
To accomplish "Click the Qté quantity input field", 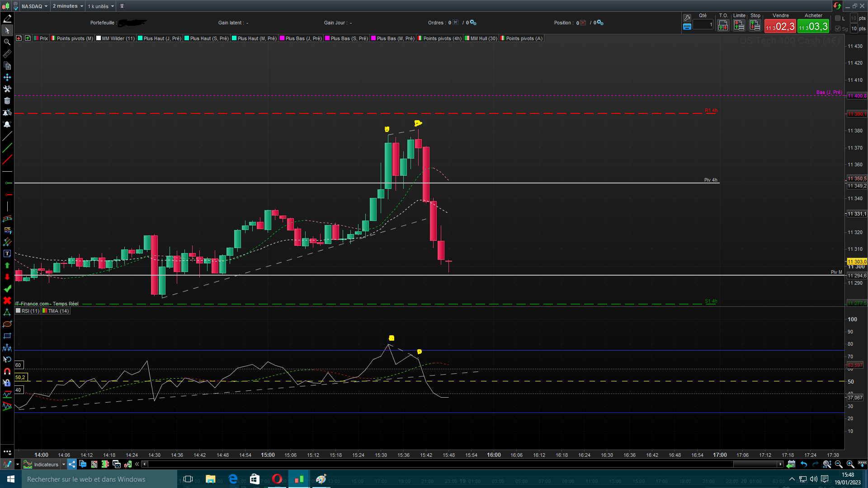I will [x=703, y=25].
